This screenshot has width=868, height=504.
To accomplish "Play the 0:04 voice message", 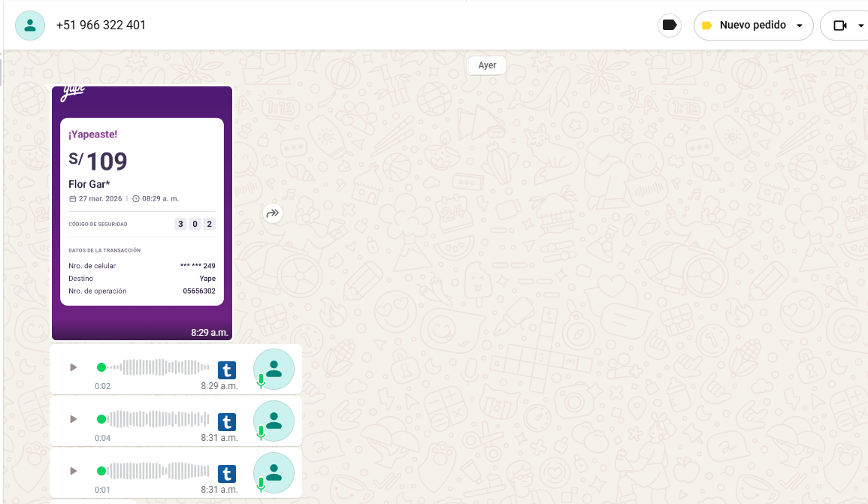I will 73,419.
